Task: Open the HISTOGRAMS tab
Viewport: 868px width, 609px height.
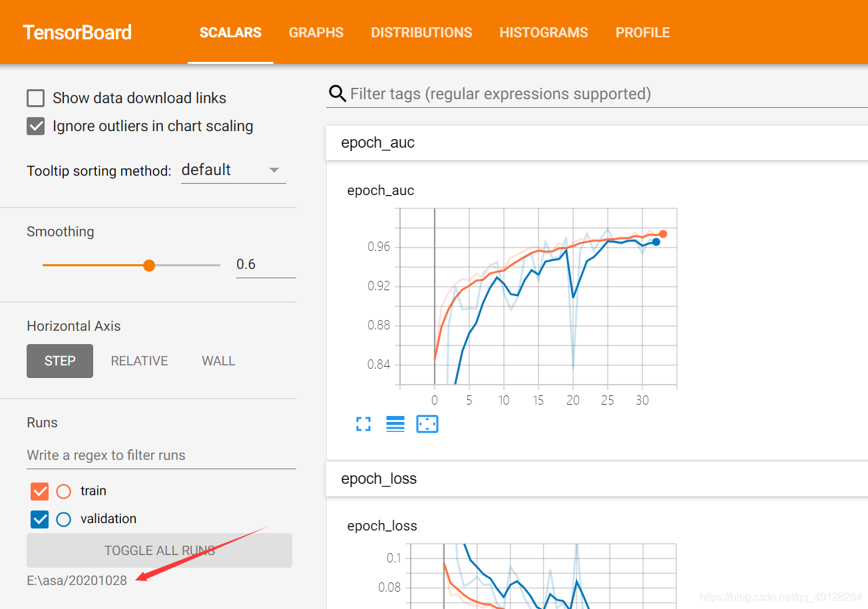Action: (544, 33)
